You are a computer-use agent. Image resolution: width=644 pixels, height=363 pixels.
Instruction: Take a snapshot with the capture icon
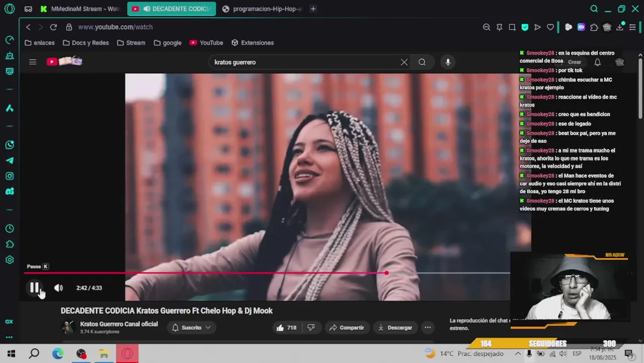click(512, 27)
